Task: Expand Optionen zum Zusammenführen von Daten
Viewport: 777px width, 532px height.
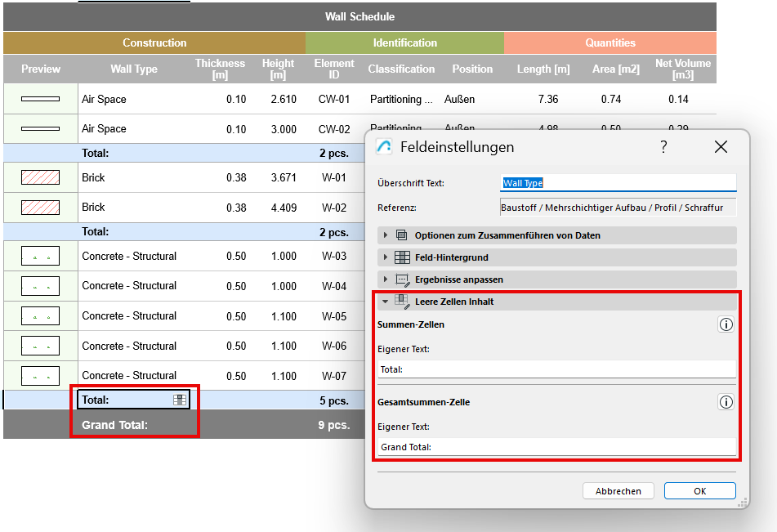Action: (386, 235)
